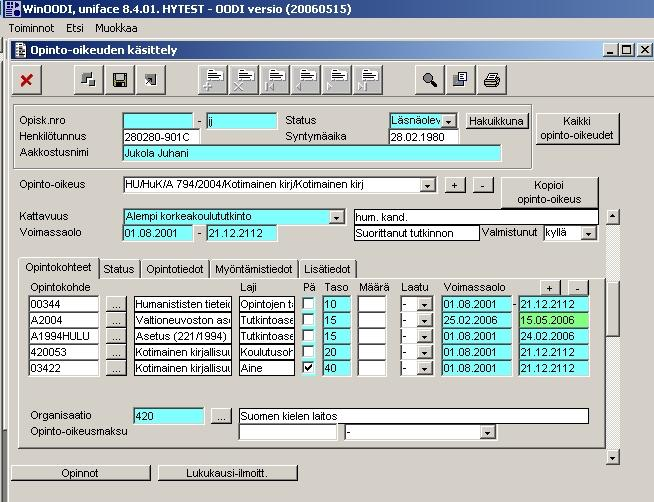The image size is (654, 502).
Task: Click browse button for Opintokohde 00344
Action: coord(116,304)
